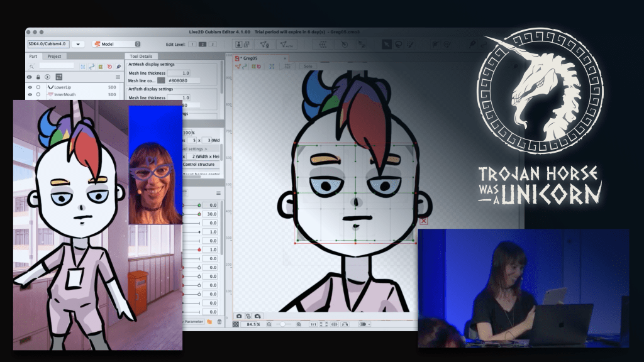Click the automatic mesh generator AUTO icon
This screenshot has height=362, width=644.
pyautogui.click(x=286, y=45)
